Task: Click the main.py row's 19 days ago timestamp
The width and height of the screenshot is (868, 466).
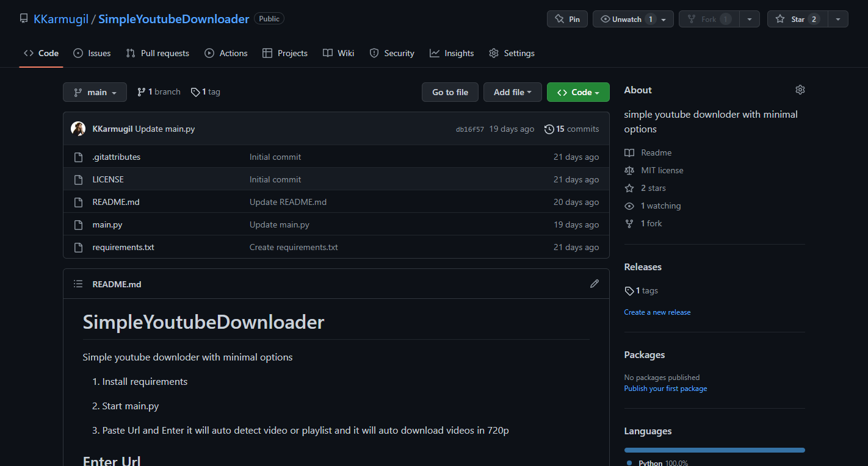Action: tap(576, 224)
